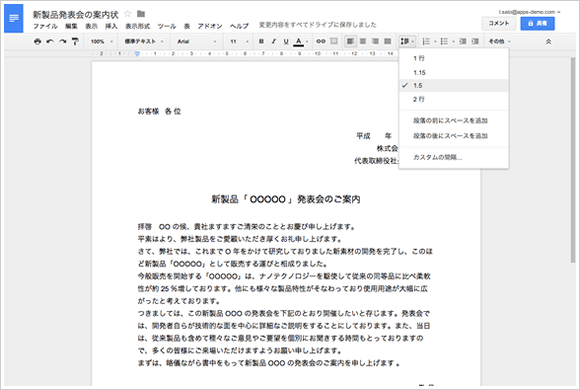
Task: Click the Increase indent icon
Action: [475, 41]
